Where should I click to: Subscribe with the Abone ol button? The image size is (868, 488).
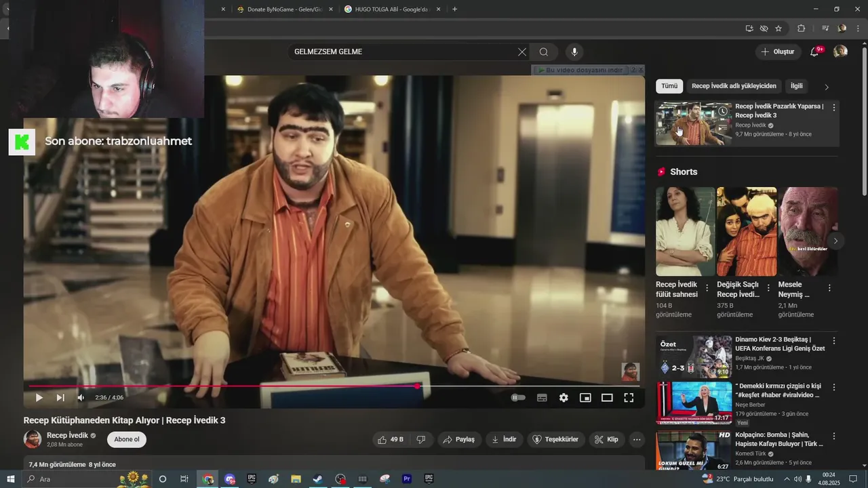127,439
